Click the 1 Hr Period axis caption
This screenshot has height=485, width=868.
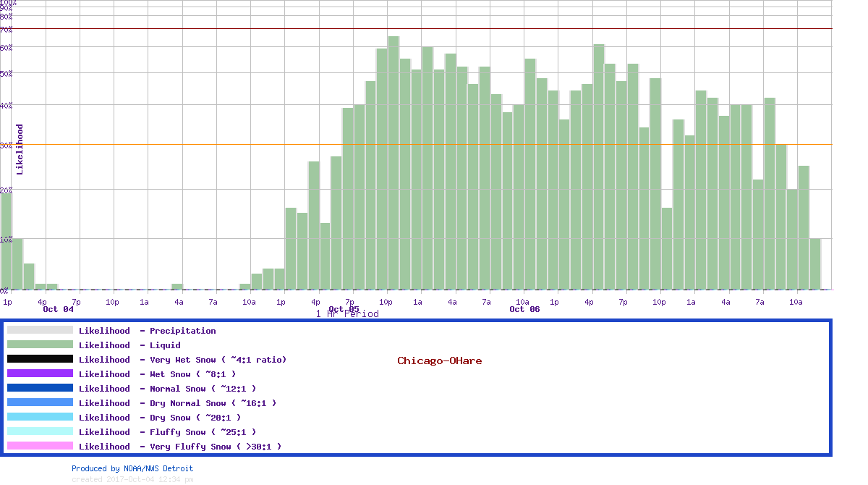click(x=347, y=314)
